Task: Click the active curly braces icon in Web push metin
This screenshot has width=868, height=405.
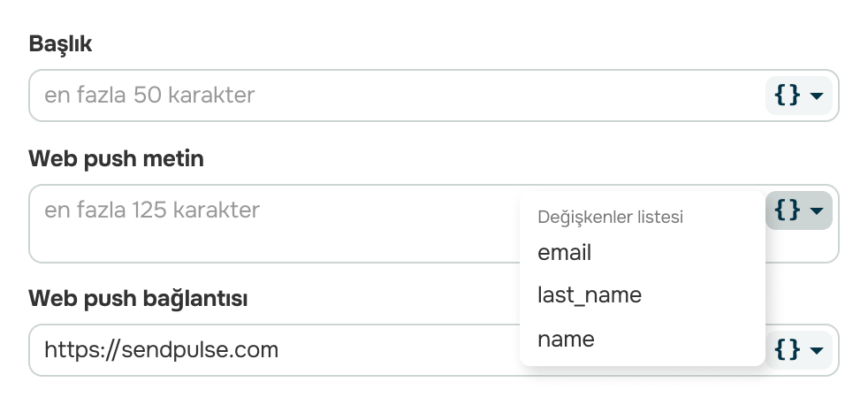Action: click(x=787, y=210)
